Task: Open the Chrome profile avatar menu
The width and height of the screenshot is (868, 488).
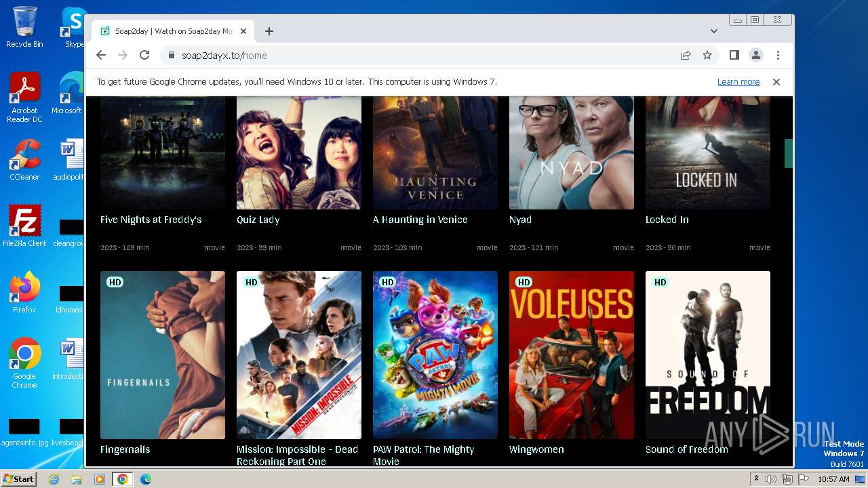Action: [x=756, y=56]
